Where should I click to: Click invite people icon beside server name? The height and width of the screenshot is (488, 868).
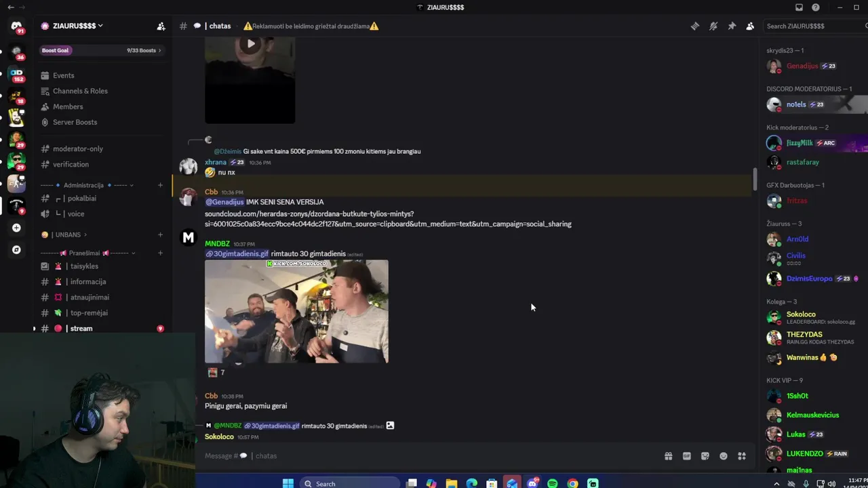161,26
